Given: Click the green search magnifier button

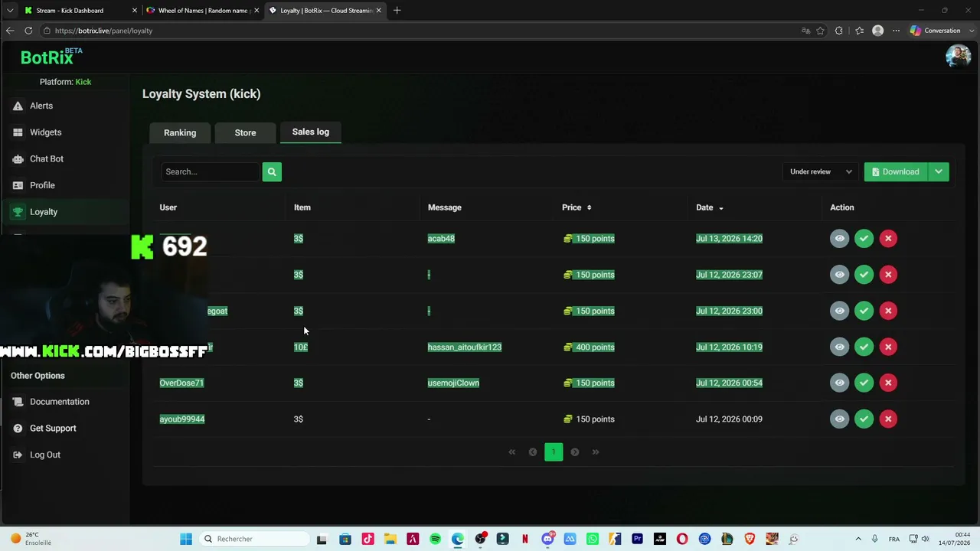Looking at the screenshot, I should 272,171.
